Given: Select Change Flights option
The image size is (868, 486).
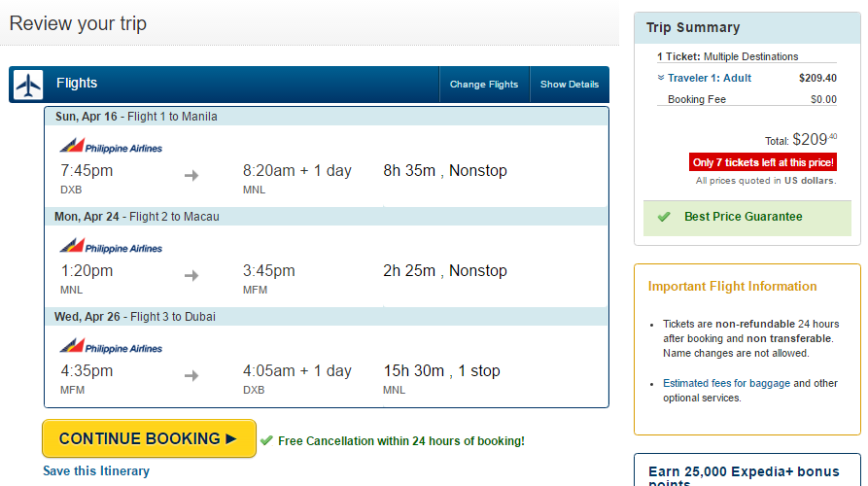Looking at the screenshot, I should click(484, 85).
